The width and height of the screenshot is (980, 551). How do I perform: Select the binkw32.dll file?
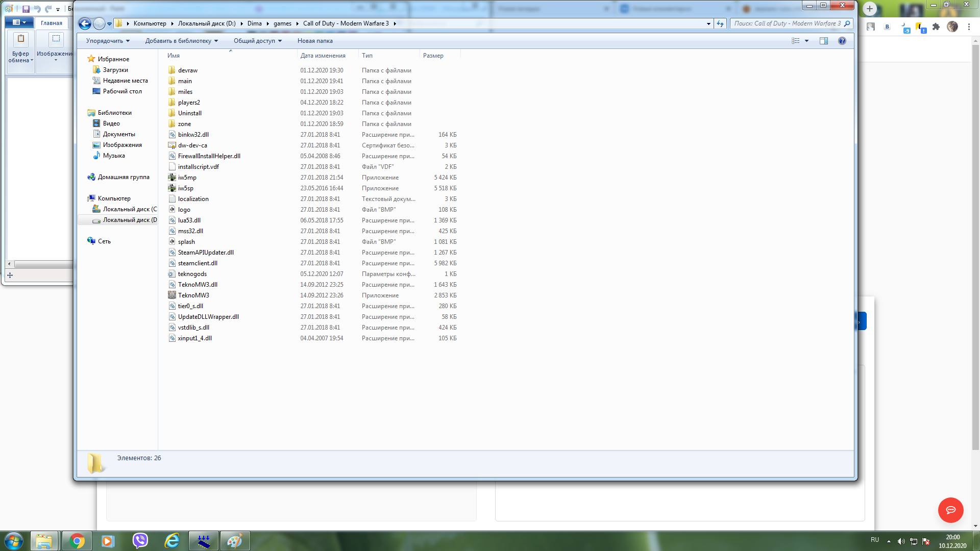193,135
